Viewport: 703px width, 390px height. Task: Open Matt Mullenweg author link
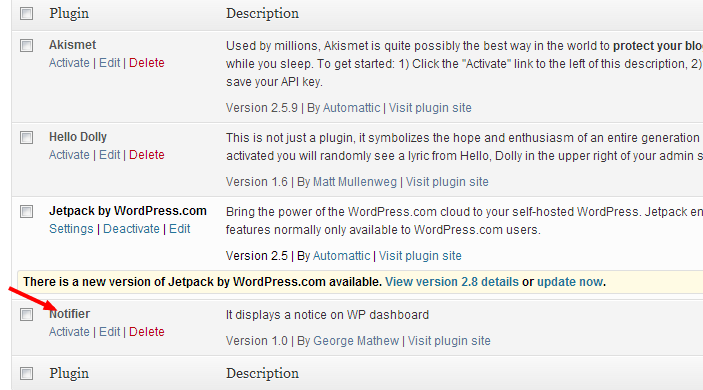(355, 182)
